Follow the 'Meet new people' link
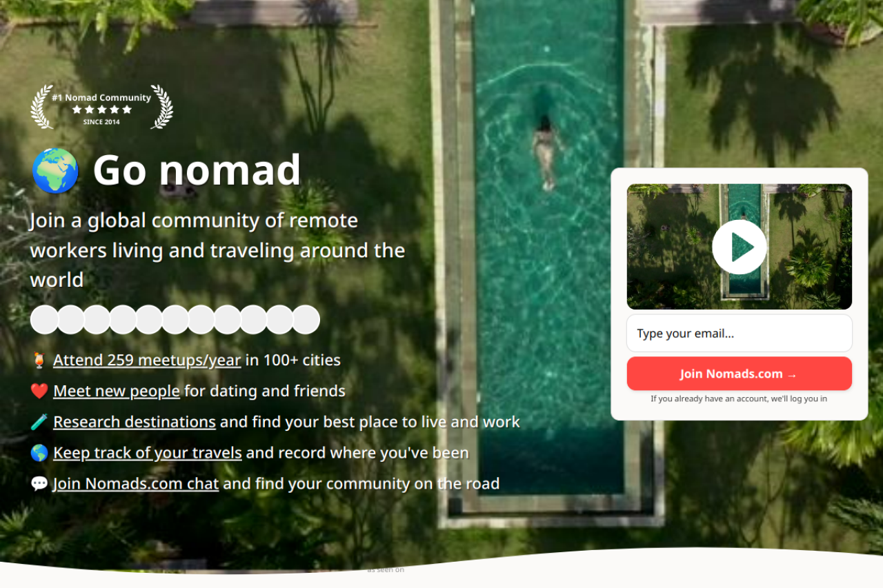 (x=117, y=391)
